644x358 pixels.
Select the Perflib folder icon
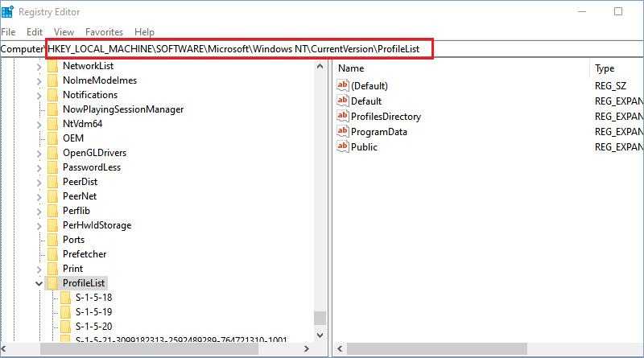[52, 211]
